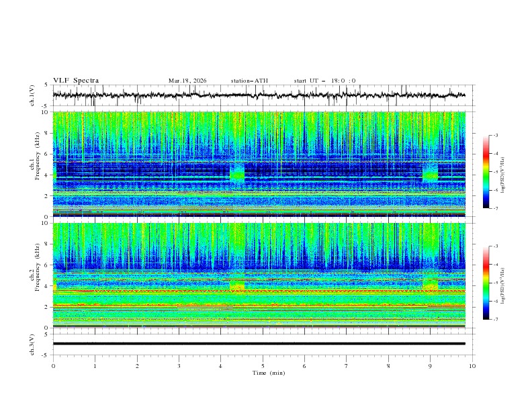Click the "ch.1(V)" vertical axis label
Viewport: 532px width, 411px height.
(32, 95)
